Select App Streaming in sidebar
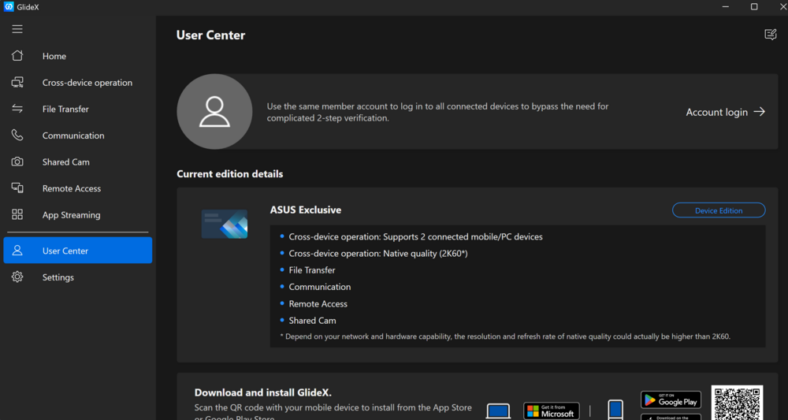 (x=71, y=215)
